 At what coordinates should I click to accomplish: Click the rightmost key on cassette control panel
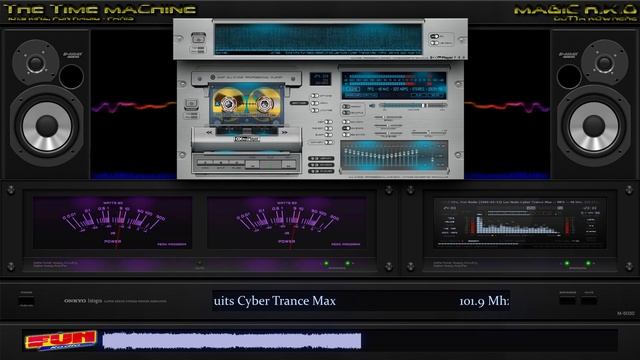[289, 164]
